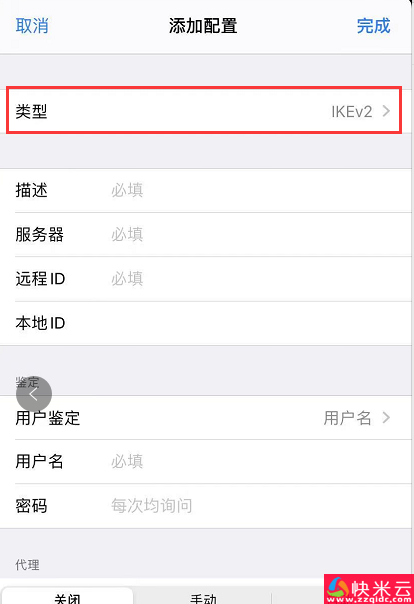This screenshot has height=604, width=414.
Task: Tap 完成 to finish configuration
Action: pos(373,26)
